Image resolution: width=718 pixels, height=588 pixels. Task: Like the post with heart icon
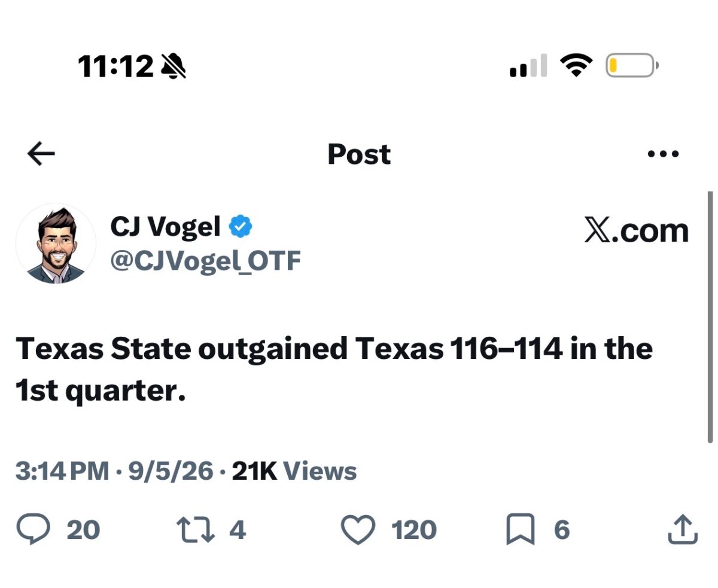357,530
